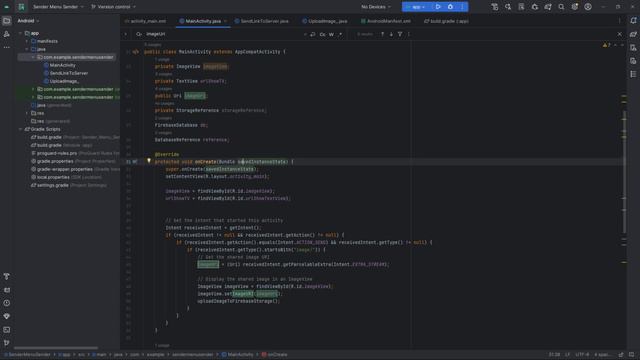Select UploadImage_ in project tree
Screen dimensions: 640x360
(64, 81)
